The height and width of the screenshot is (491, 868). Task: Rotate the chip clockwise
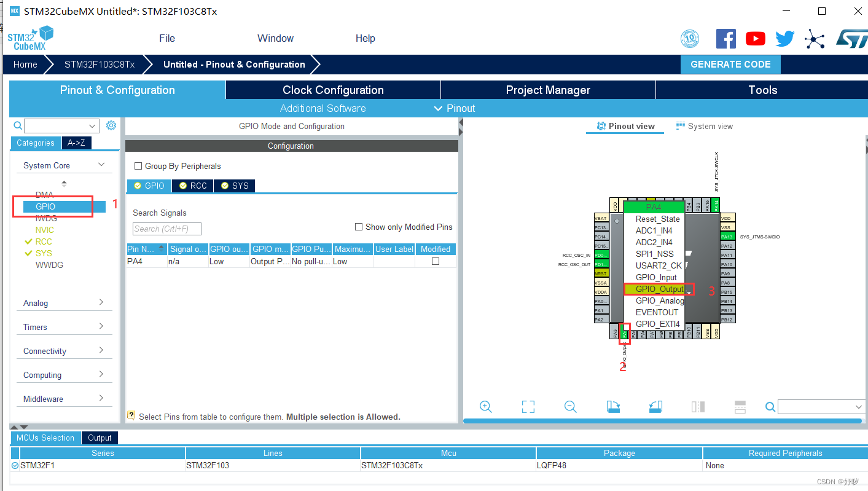tap(613, 407)
